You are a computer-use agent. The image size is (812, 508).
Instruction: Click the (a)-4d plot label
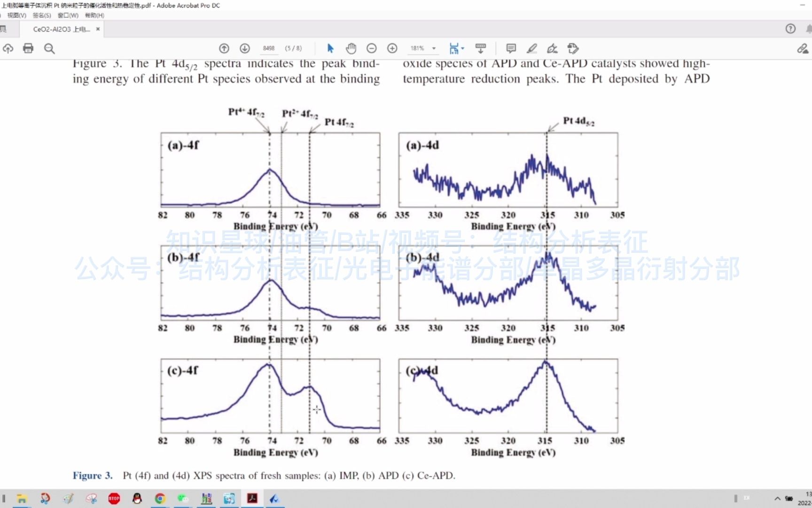click(x=422, y=145)
